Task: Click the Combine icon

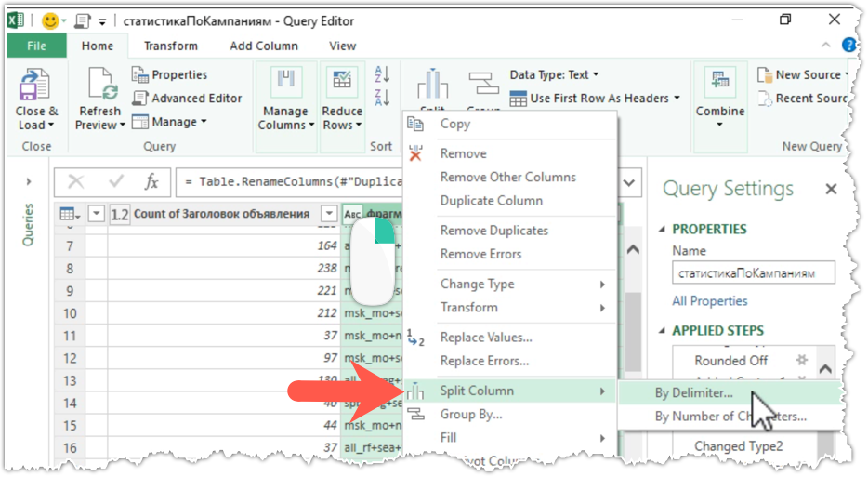Action: pyautogui.click(x=719, y=82)
